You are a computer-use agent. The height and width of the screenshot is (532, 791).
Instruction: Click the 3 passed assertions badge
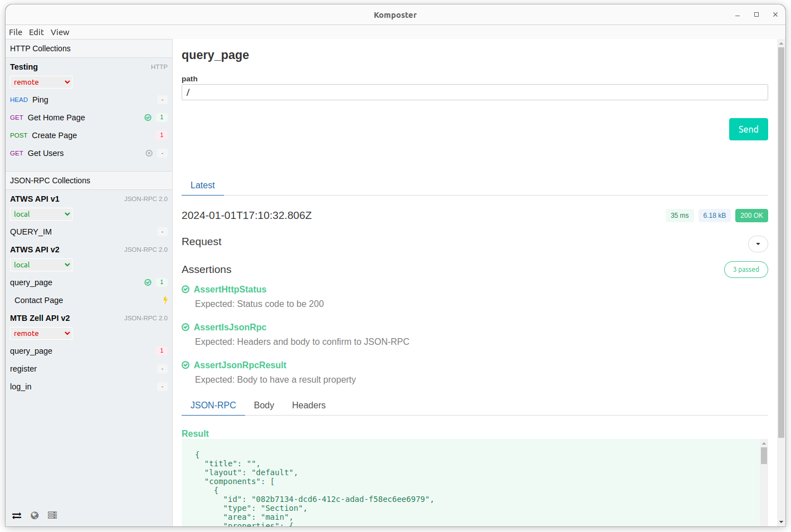746,270
